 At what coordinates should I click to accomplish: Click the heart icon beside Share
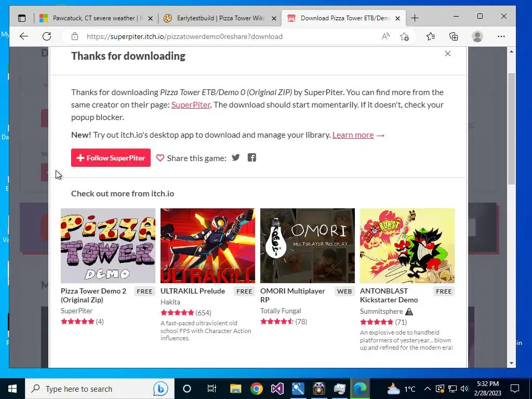coord(160,158)
